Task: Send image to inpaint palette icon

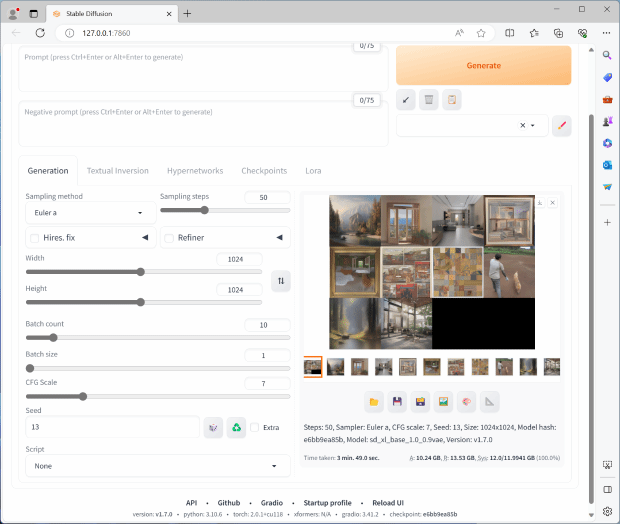Action: coord(467,402)
